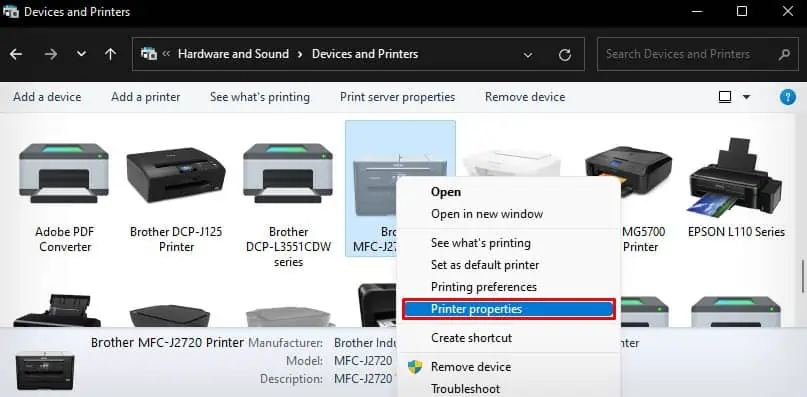
Task: Click the Brother MFC-J2720 thumbnail in details pane
Action: pyautogui.click(x=45, y=369)
